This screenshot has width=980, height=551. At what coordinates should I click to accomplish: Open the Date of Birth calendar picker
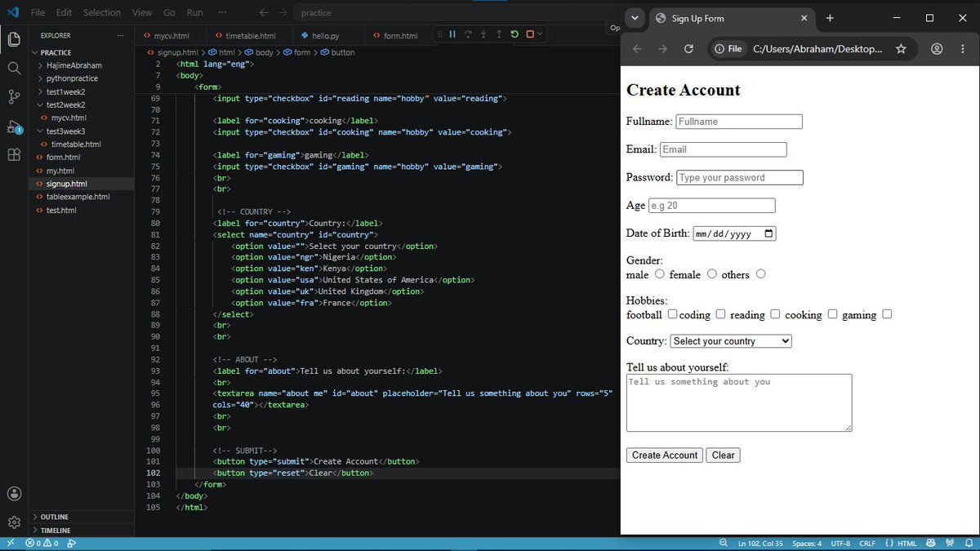click(768, 233)
